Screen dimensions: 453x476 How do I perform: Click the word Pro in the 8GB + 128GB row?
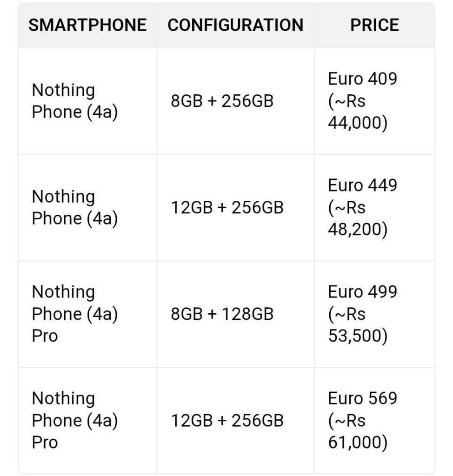point(44,336)
